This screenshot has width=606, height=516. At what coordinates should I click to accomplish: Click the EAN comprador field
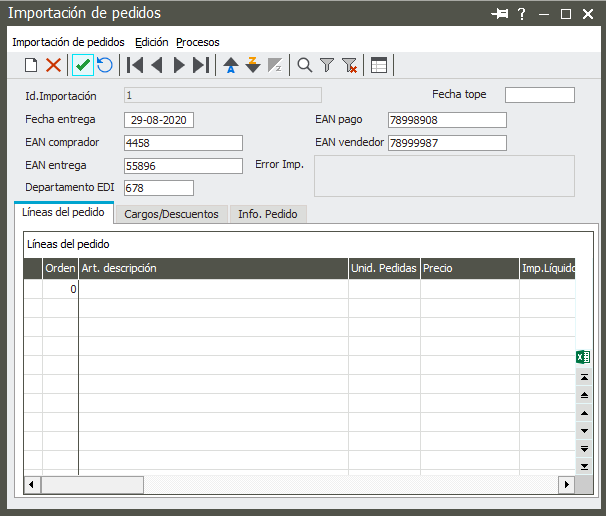tap(183, 143)
